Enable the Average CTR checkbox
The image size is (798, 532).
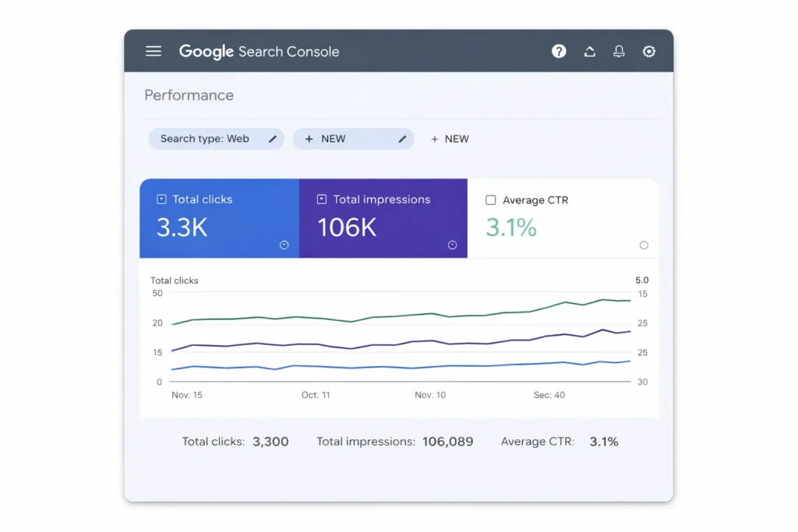click(490, 200)
